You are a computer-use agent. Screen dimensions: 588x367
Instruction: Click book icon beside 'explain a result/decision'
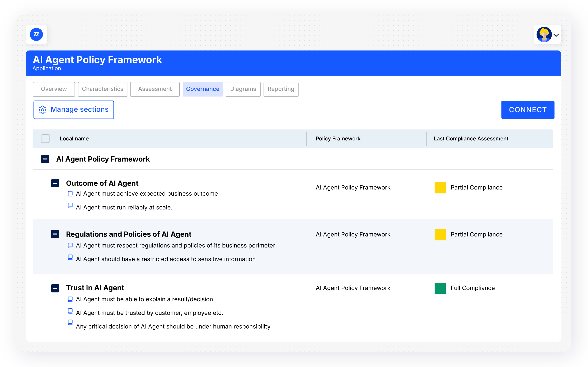(x=70, y=299)
